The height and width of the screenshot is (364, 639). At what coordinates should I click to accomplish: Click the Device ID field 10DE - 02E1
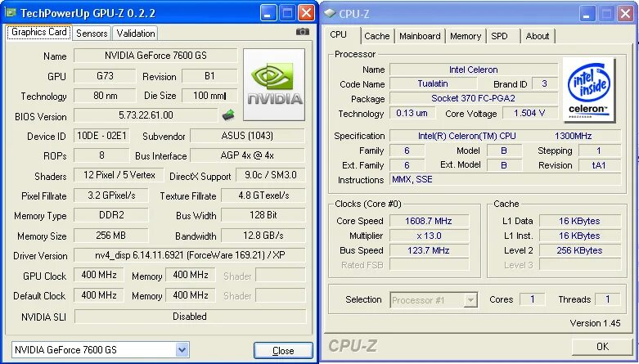101,136
